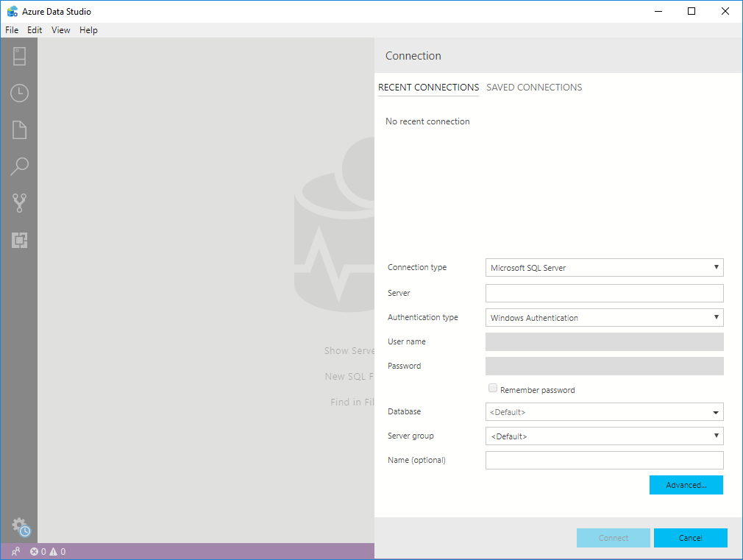The image size is (743, 560).
Task: Click the connection status icon in status bar
Action: point(15,551)
